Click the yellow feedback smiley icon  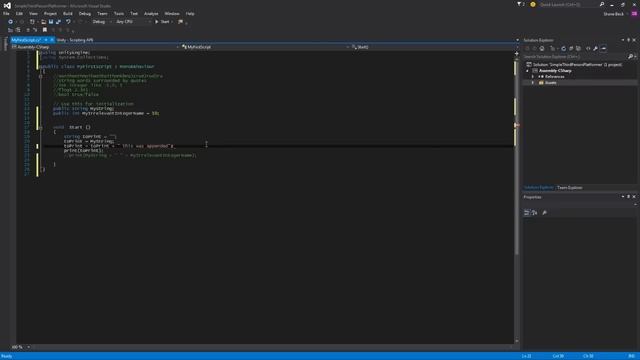pyautogui.click(x=533, y=4)
